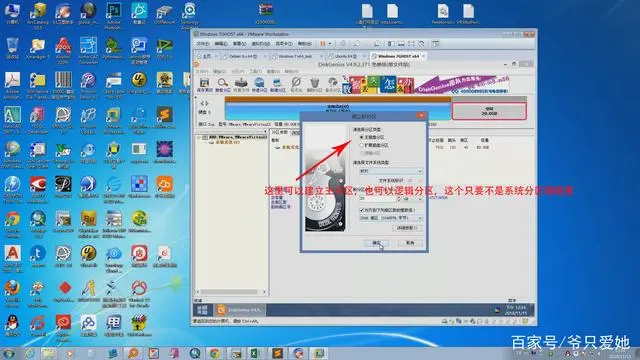
Task: Click the Quick Partition toolbar icon
Action: [259, 85]
